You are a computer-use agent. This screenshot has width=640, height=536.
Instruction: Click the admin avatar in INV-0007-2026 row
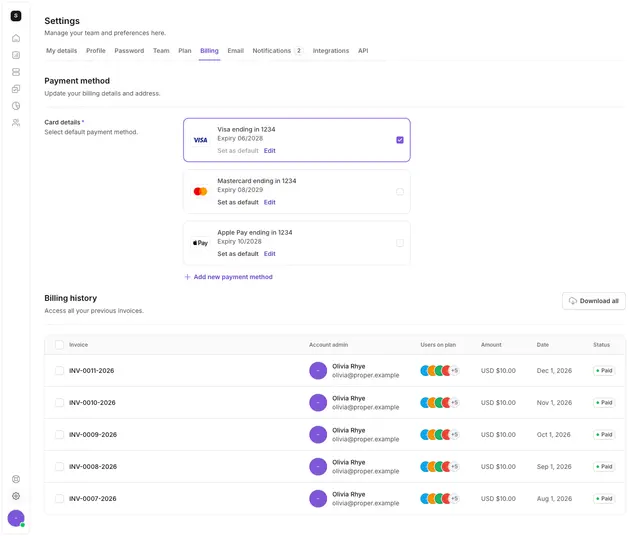(x=318, y=499)
